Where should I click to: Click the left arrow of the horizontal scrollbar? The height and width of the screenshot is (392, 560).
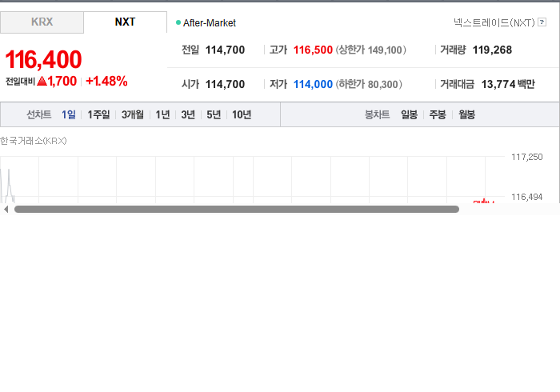pos(6,210)
